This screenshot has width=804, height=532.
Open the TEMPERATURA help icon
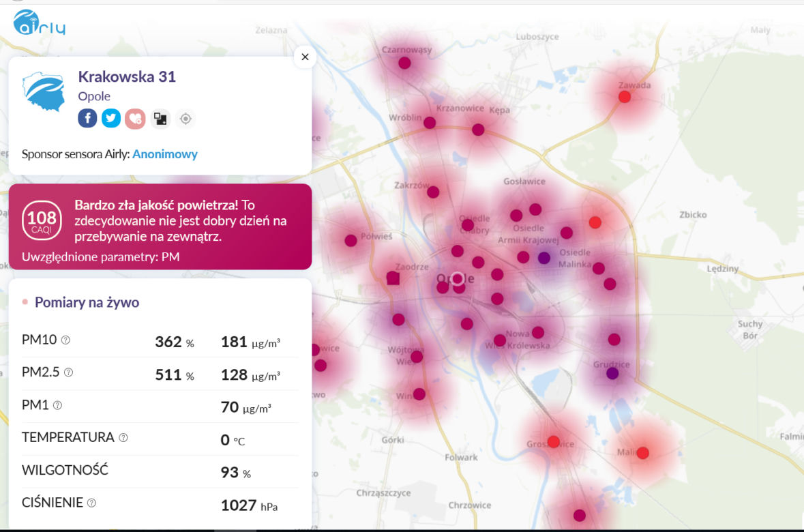click(123, 438)
